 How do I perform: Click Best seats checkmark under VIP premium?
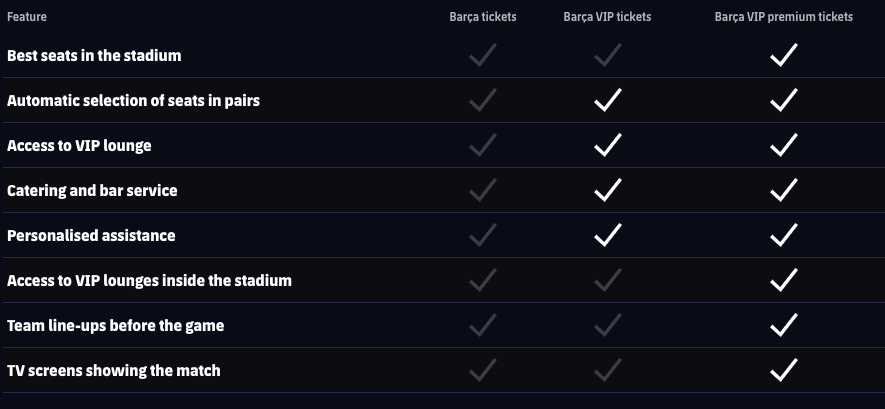783,55
